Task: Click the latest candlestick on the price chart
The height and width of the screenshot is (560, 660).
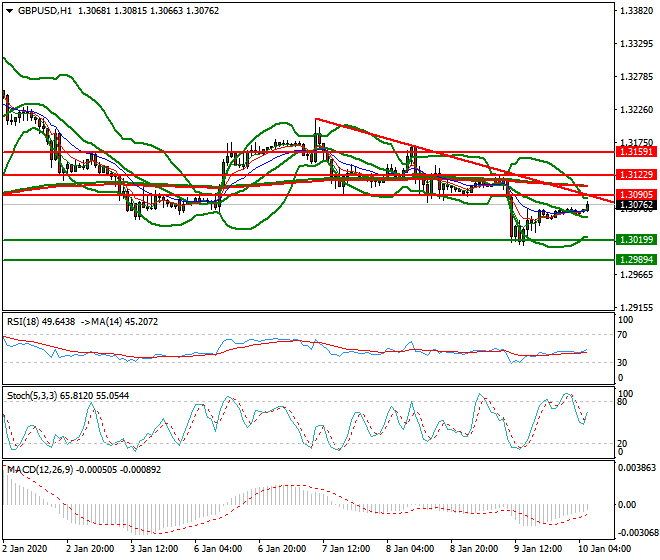Action: (x=587, y=206)
